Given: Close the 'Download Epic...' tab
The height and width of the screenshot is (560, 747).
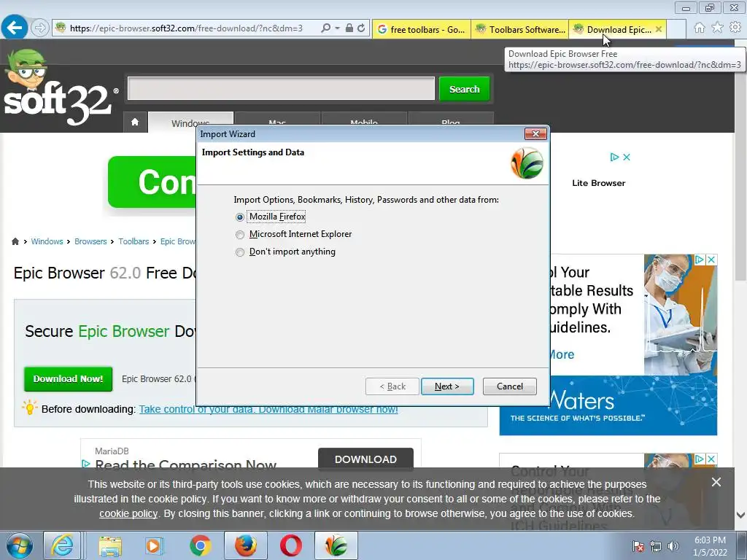Looking at the screenshot, I should pos(659,29).
